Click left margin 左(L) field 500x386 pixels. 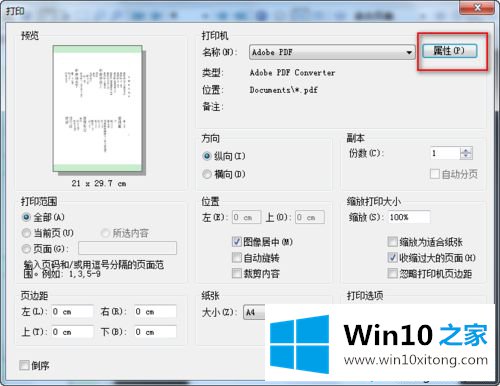point(72,312)
